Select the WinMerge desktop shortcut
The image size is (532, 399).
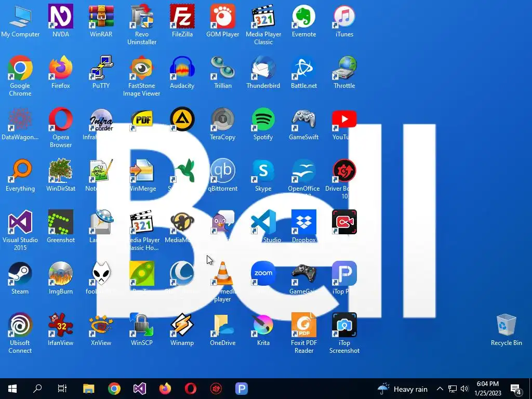(x=142, y=170)
